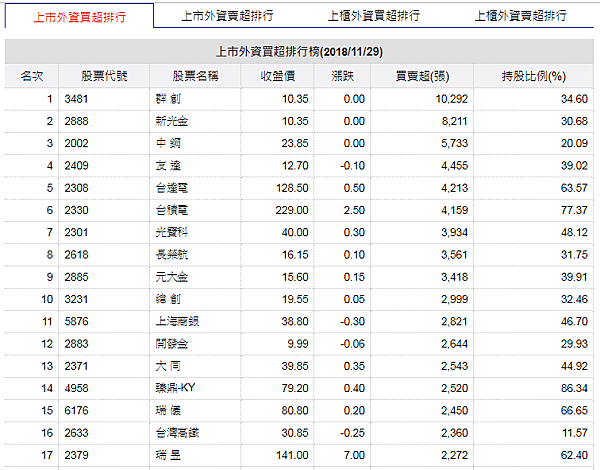Select closing price 9.99 for 開發金
Image resolution: width=600 pixels, height=470 pixels.
[298, 344]
